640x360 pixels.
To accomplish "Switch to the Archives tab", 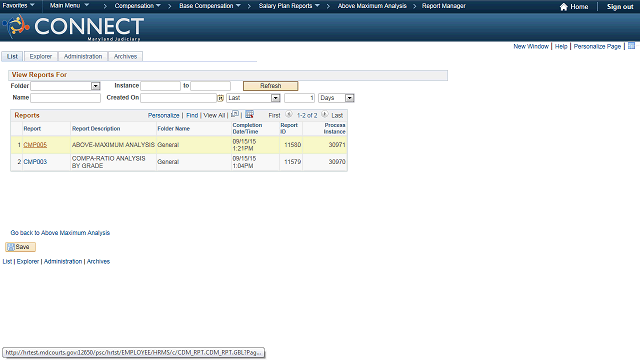I will 125,56.
